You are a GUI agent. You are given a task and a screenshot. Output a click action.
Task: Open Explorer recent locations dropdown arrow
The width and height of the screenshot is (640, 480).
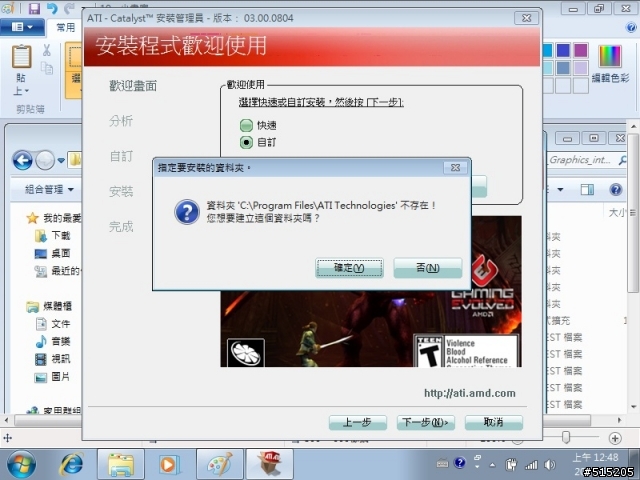click(x=61, y=160)
